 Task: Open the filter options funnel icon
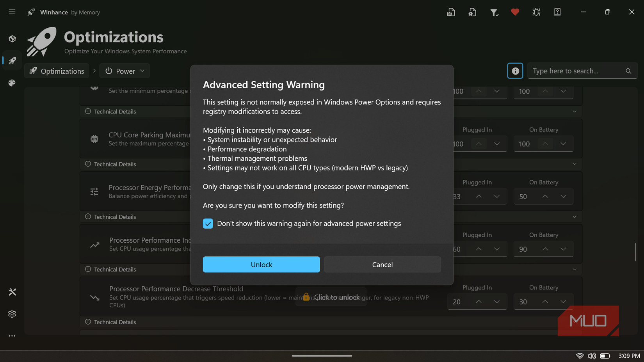coord(494,12)
